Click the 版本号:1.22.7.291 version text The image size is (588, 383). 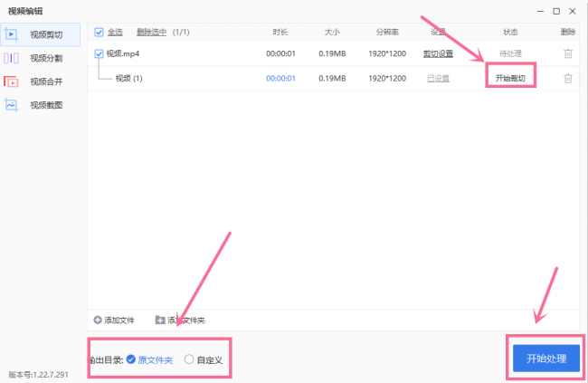point(38,374)
